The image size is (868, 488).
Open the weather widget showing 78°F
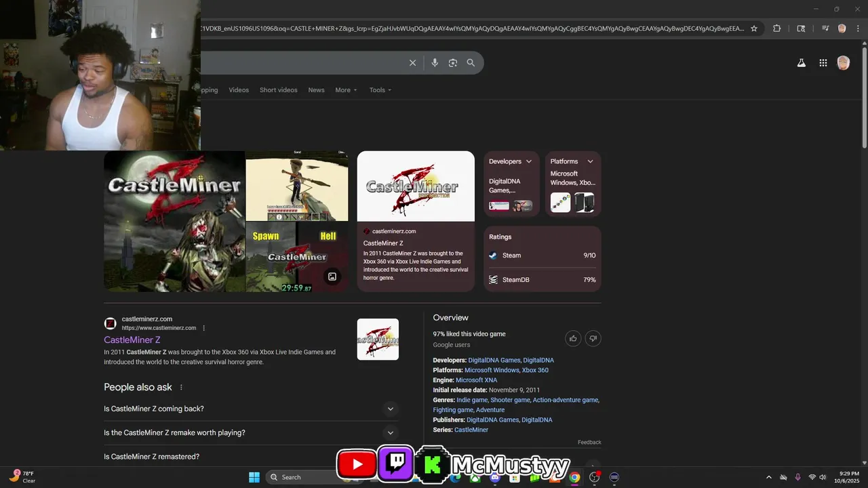[x=22, y=477]
